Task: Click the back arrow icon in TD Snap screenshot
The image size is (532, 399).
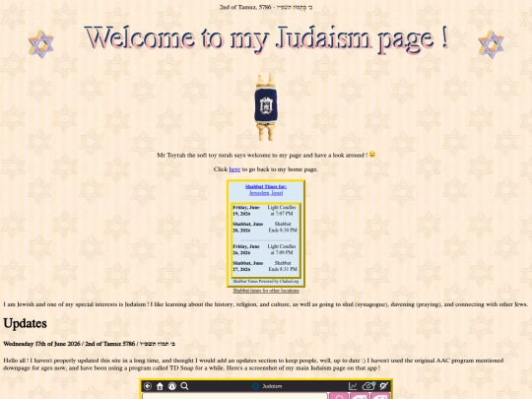Action: point(148,386)
